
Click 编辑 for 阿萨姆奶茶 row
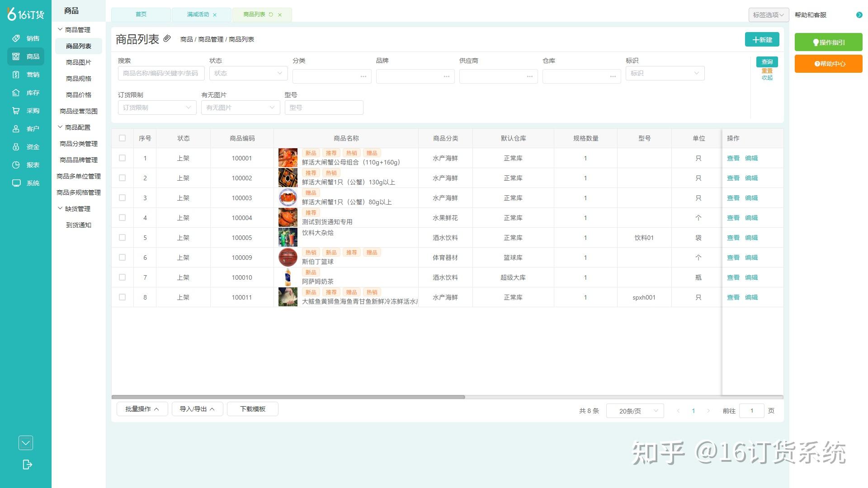751,277
